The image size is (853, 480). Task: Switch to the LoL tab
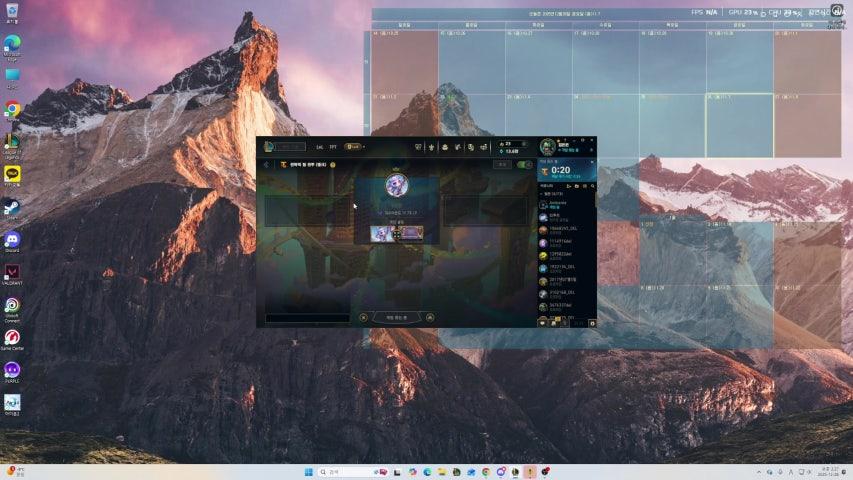pyautogui.click(x=319, y=147)
